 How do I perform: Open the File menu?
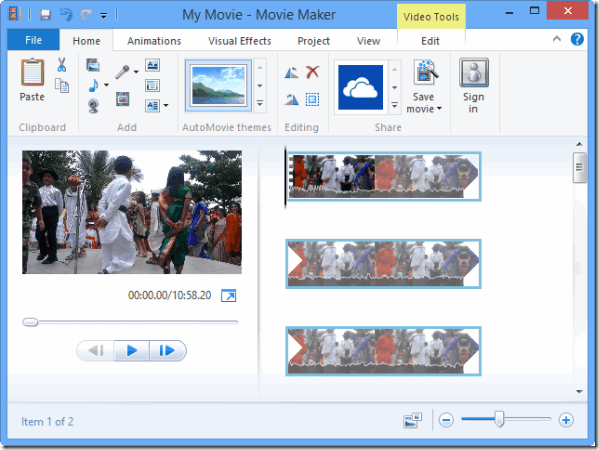34,40
